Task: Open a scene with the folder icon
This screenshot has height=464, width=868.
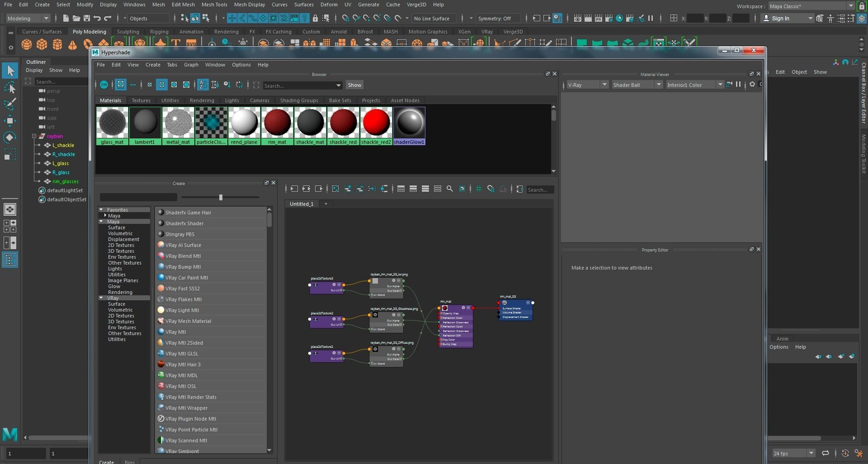Action: click(76, 18)
